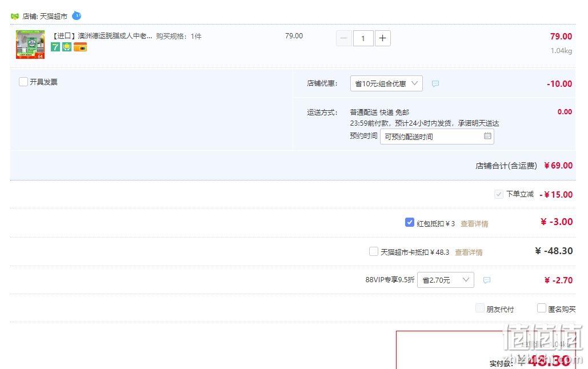588x369 pixels.
Task: Toggle the 下单立减 checkbox
Action: click(x=499, y=194)
